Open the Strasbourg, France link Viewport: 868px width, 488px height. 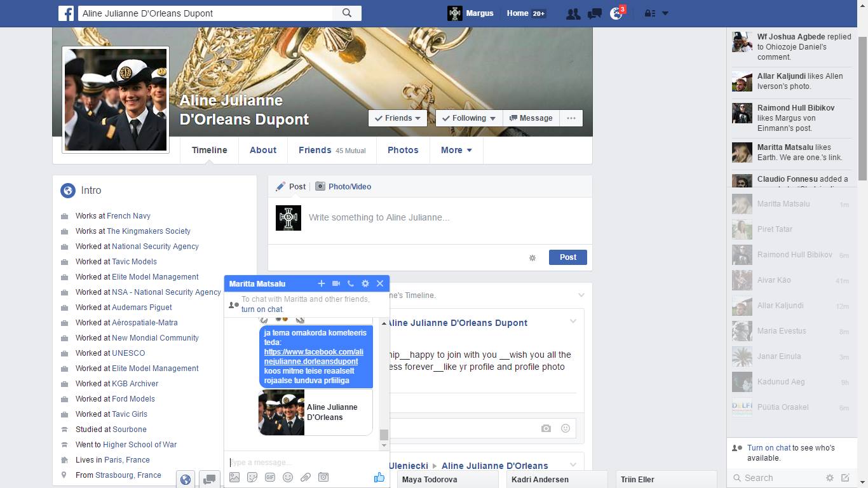tap(128, 475)
